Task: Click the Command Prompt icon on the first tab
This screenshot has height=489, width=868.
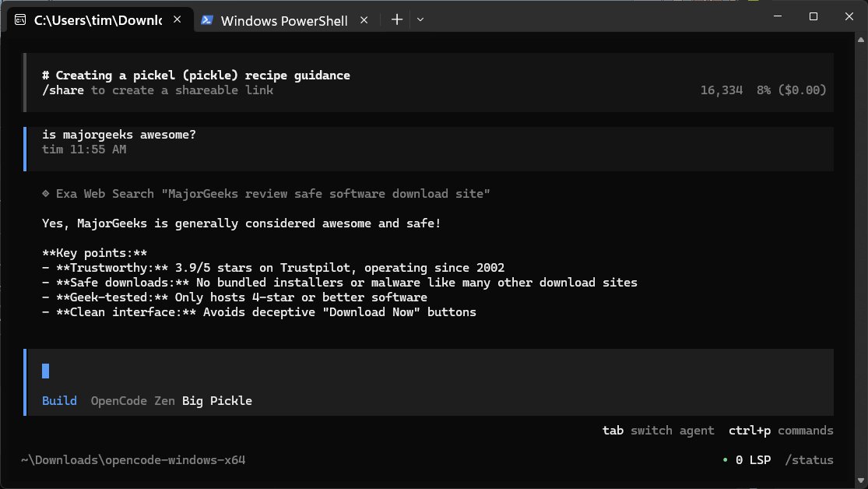Action: click(x=21, y=20)
